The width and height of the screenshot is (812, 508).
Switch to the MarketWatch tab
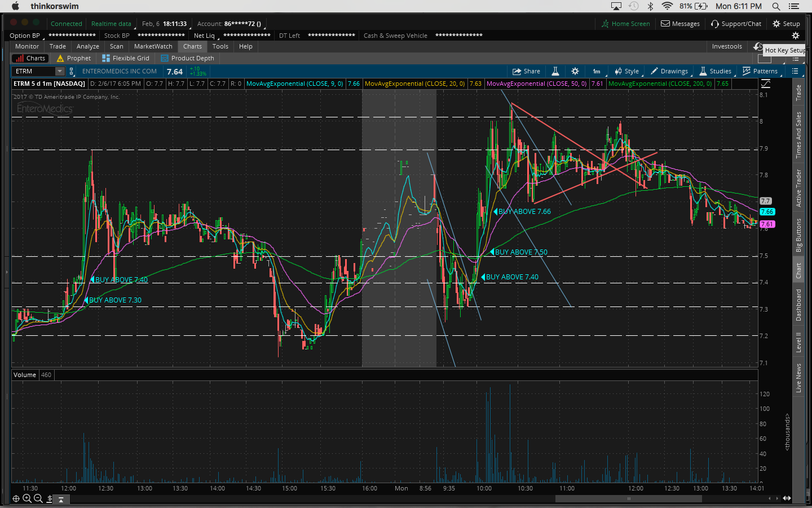coord(153,46)
